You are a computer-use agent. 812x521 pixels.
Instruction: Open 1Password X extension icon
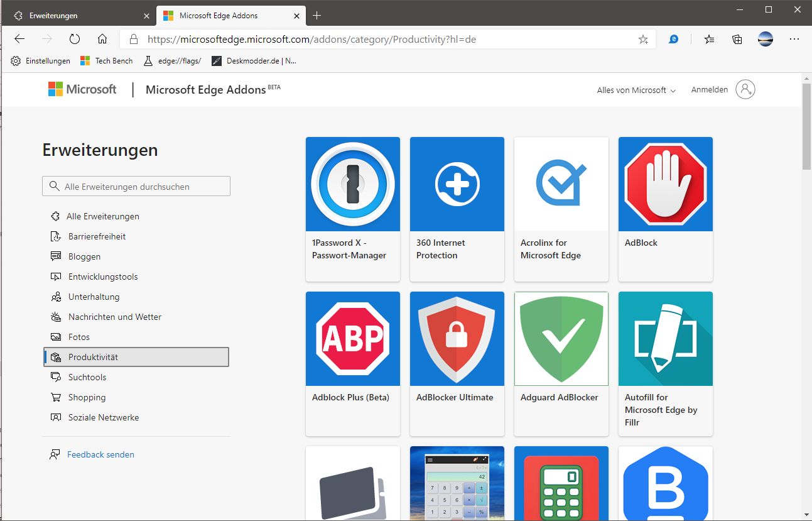point(353,184)
